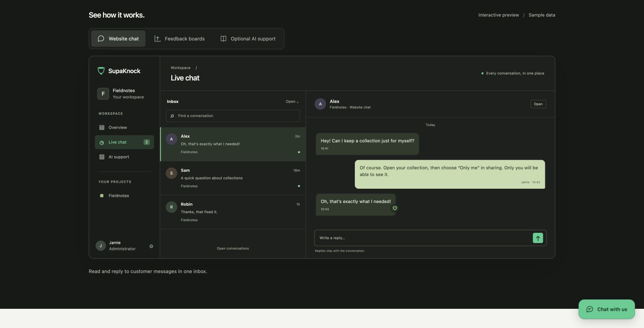Open Sam's conversation about collections
Viewport: 644px width, 328px height.
tap(233, 178)
